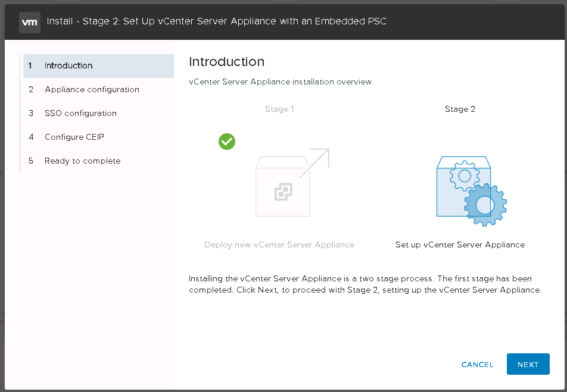Click the Set up vCenter Server Appliance caption
Viewport: 567px width, 392px height.
460,244
